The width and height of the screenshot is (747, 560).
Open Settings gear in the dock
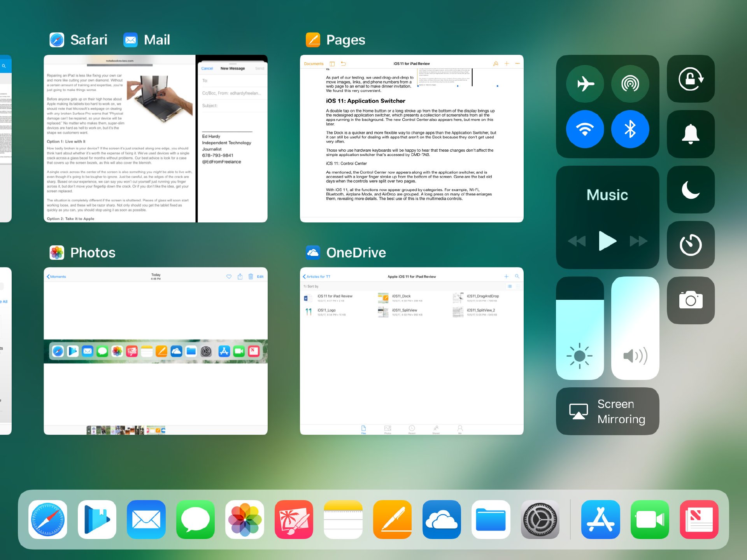tap(540, 520)
